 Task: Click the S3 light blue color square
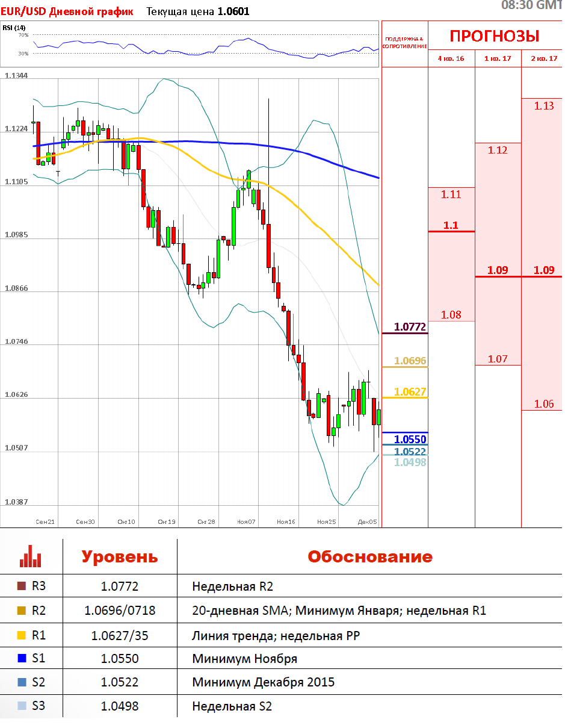(x=22, y=706)
